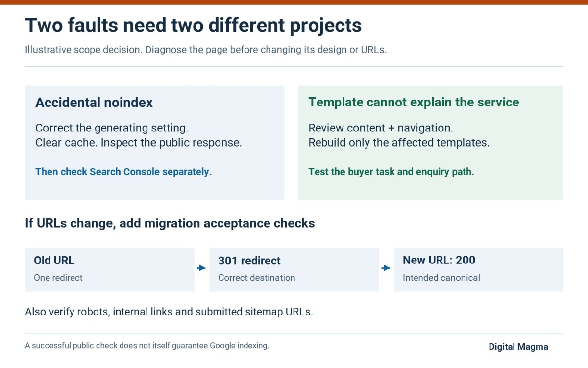The width and height of the screenshot is (588, 368).
Task: Click the 'Intended canonical' caption
Action: pyautogui.click(x=441, y=278)
